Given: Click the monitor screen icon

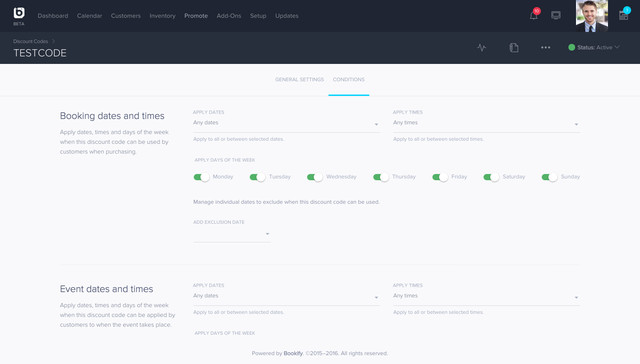Looking at the screenshot, I should tap(556, 16).
